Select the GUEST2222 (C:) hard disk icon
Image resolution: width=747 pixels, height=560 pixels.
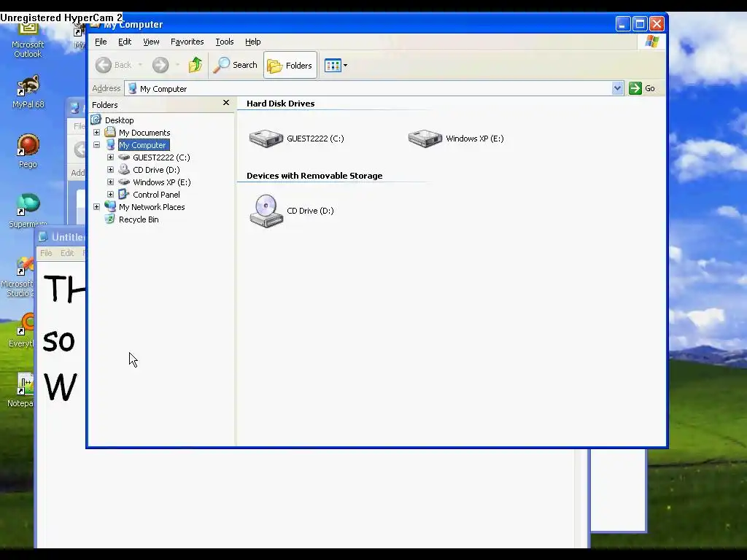pyautogui.click(x=266, y=139)
